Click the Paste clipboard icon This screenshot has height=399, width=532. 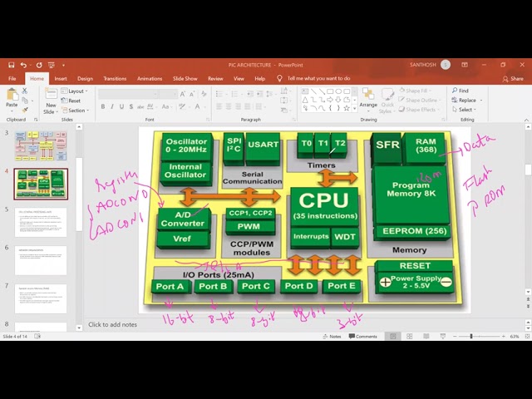click(12, 95)
